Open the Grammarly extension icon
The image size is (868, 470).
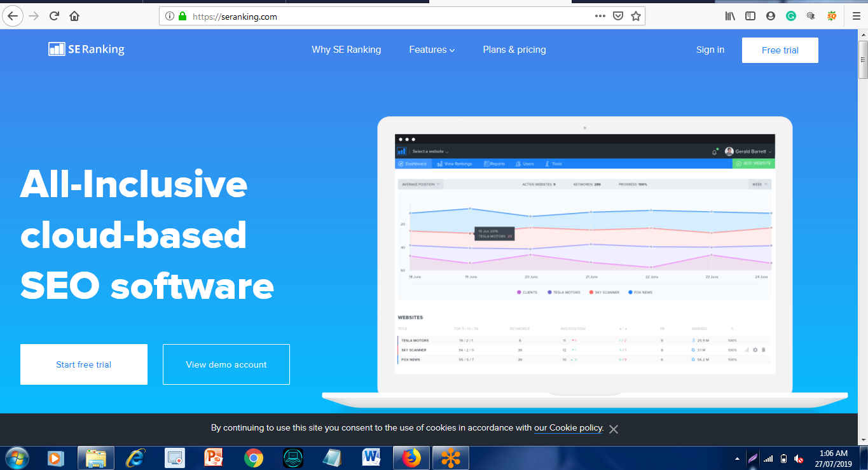pyautogui.click(x=791, y=17)
